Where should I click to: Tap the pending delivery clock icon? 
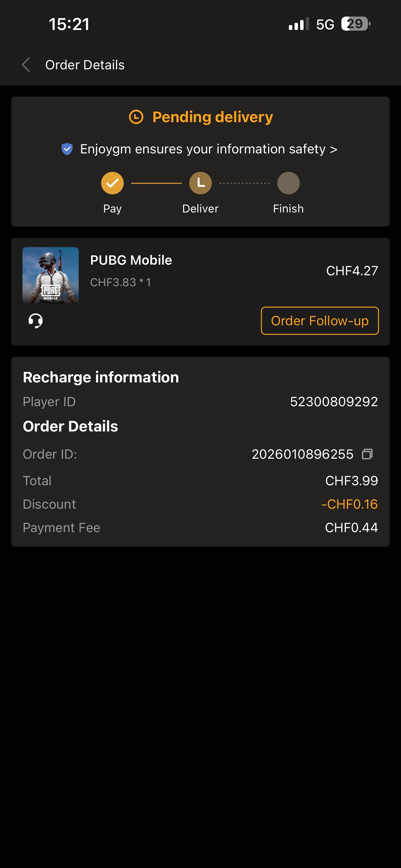136,117
